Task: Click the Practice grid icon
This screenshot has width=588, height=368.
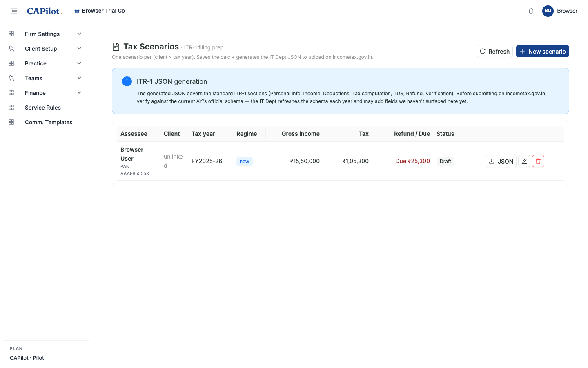Action: point(11,63)
